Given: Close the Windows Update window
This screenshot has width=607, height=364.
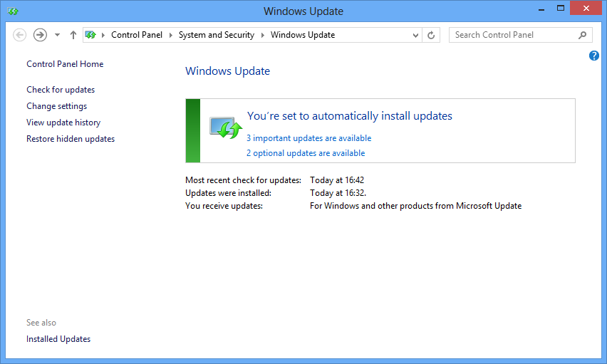Looking at the screenshot, I should [586, 8].
